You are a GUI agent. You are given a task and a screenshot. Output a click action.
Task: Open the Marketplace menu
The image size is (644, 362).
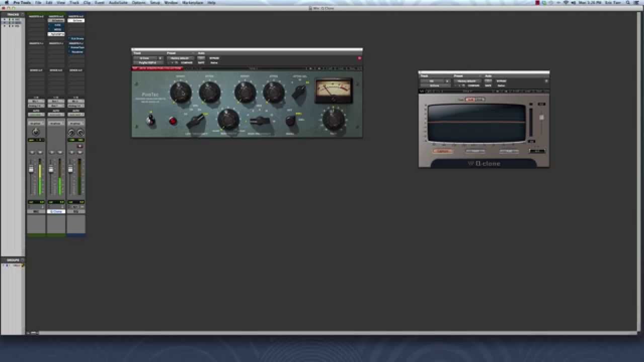tap(192, 3)
